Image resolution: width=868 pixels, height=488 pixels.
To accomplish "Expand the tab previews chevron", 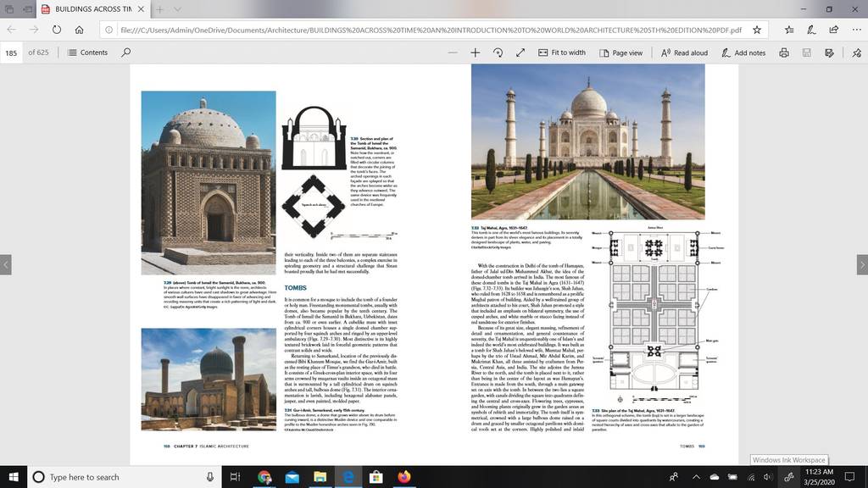I will pyautogui.click(x=177, y=8).
